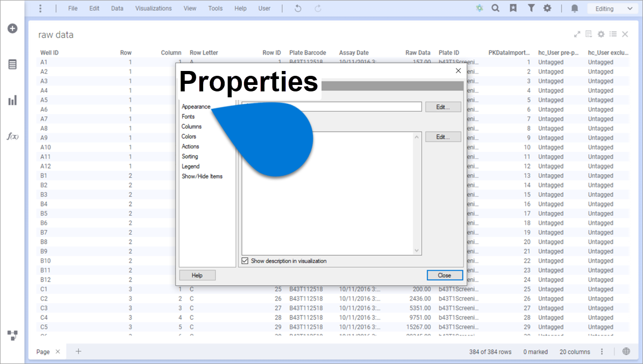Toggle the legend list icon
The height and width of the screenshot is (364, 643).
pos(613,34)
